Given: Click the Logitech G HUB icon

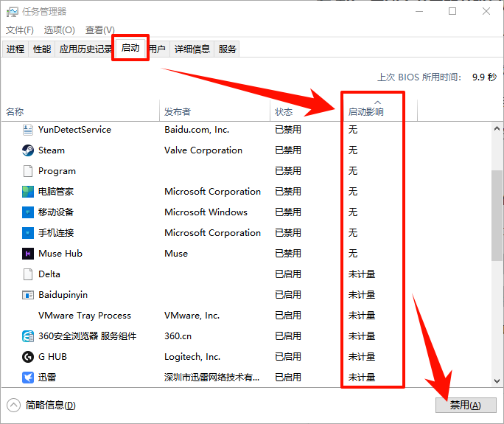Looking at the screenshot, I should click(x=28, y=357).
